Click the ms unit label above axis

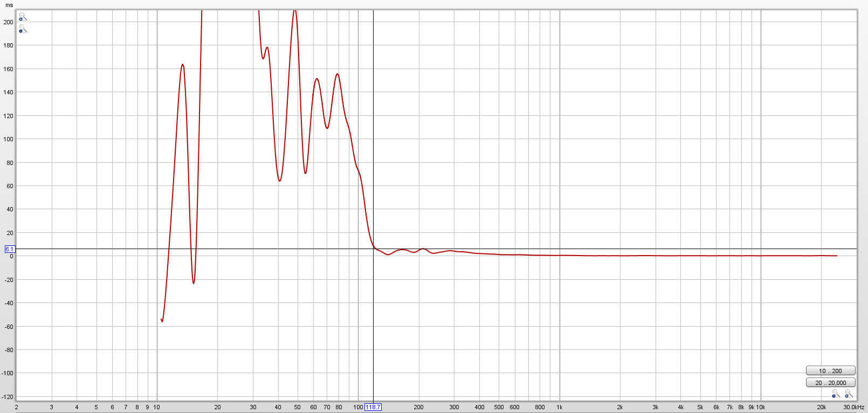click(x=9, y=5)
